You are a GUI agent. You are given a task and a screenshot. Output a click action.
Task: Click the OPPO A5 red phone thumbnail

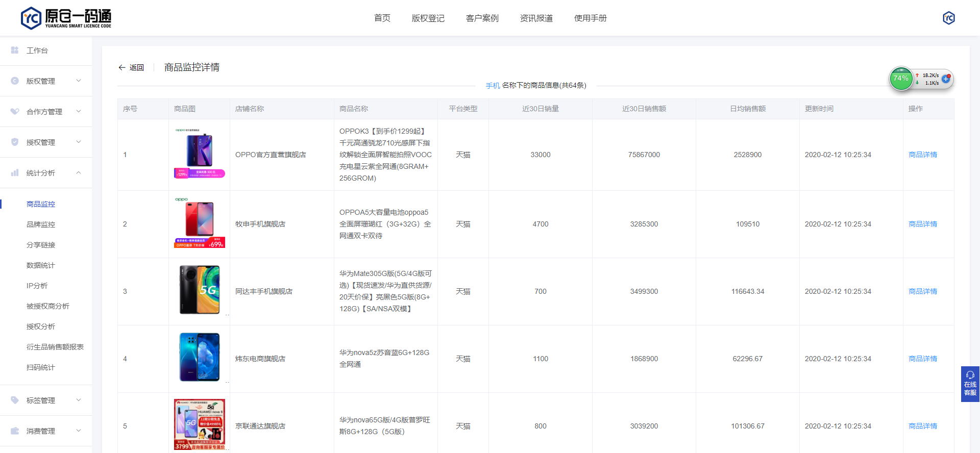pyautogui.click(x=200, y=222)
